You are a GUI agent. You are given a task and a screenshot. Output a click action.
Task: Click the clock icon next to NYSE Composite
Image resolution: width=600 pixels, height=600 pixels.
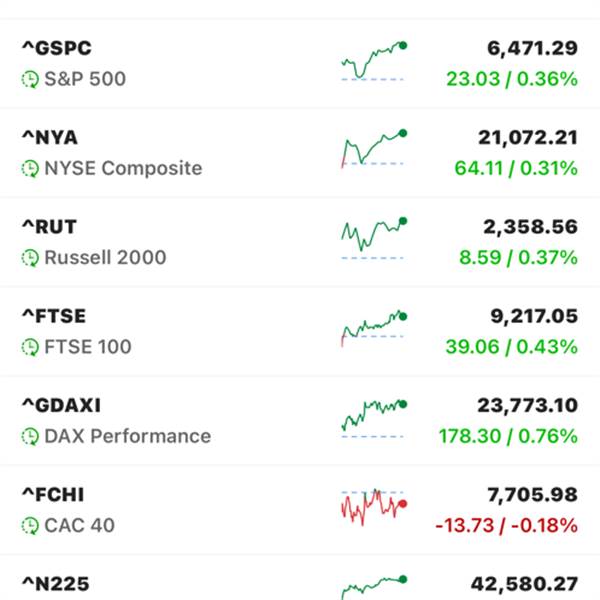point(30,169)
